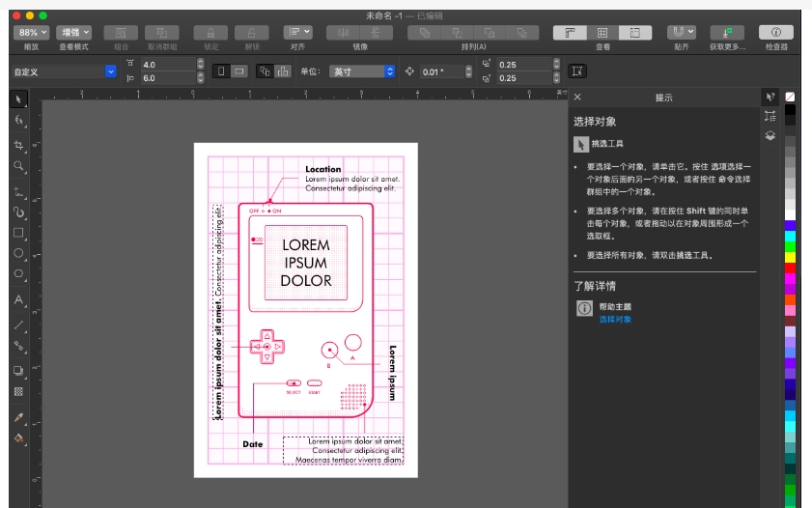The width and height of the screenshot is (812, 508).
Task: Select the Rectangle tool
Action: point(18,233)
